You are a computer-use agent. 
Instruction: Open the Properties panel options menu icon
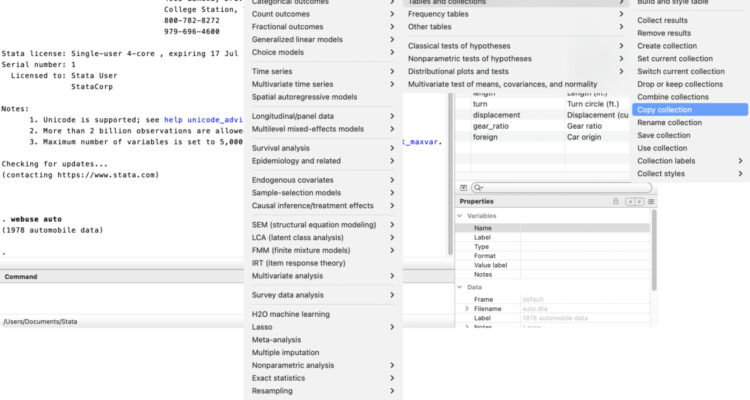click(651, 201)
